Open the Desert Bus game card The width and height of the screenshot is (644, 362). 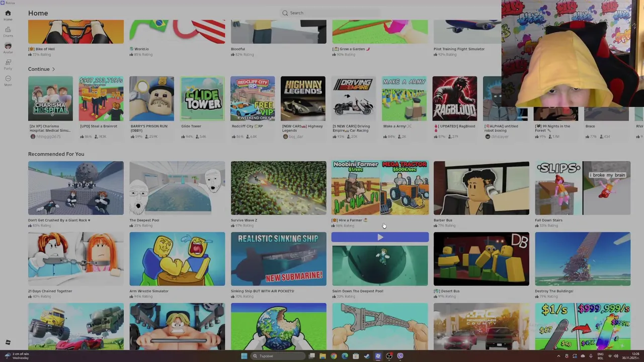coord(481,259)
